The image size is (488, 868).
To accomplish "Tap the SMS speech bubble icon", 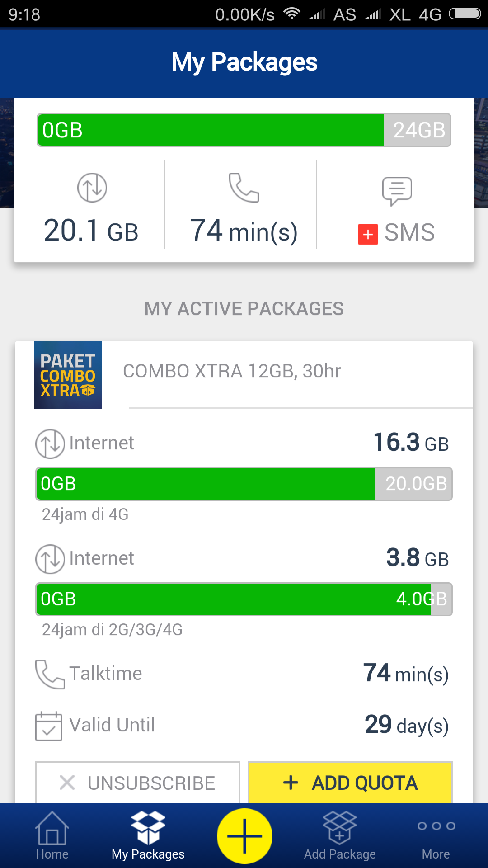I will (397, 191).
